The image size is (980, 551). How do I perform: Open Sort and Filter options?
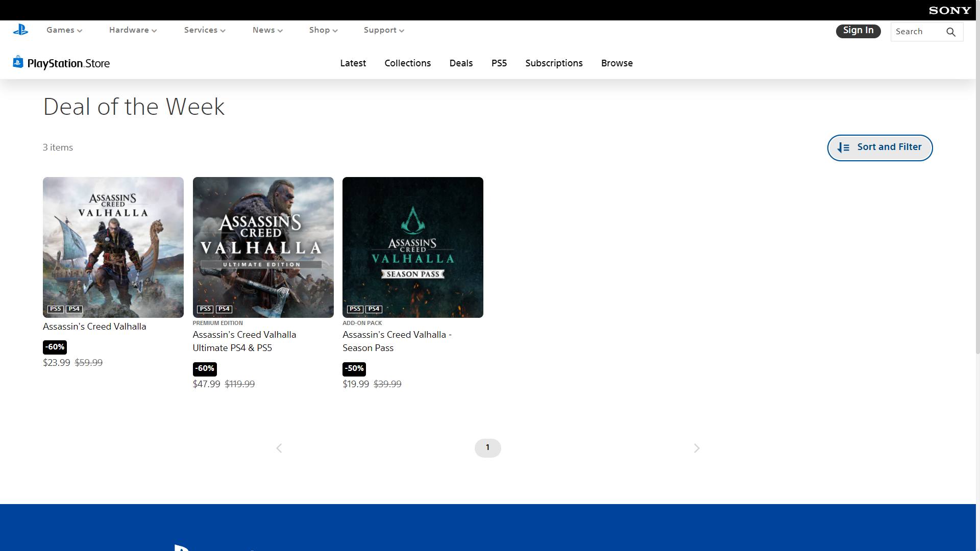(x=879, y=147)
